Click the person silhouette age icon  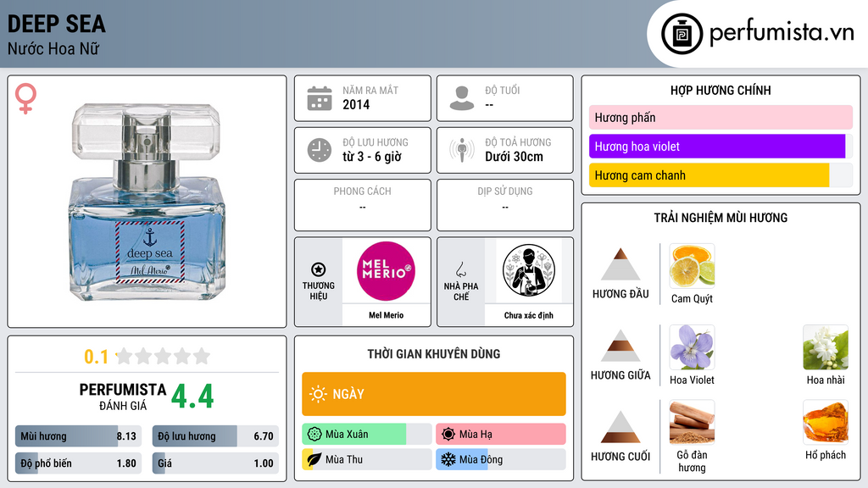pos(462,98)
